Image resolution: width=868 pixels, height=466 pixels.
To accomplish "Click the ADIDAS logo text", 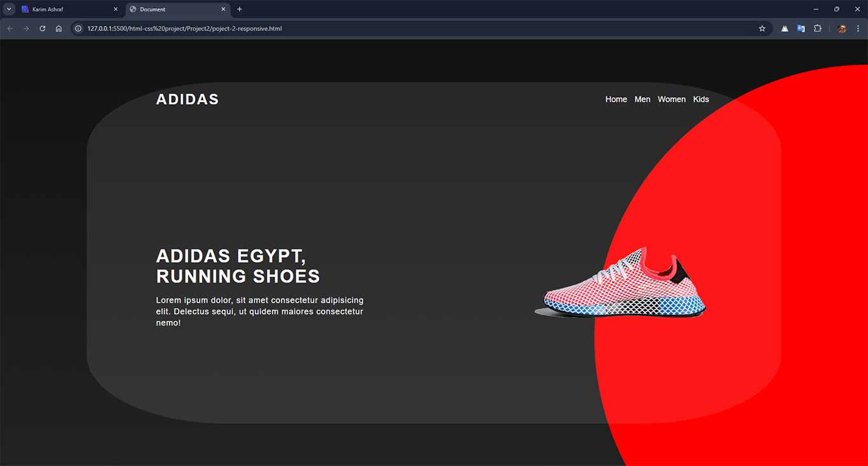I will [x=187, y=99].
